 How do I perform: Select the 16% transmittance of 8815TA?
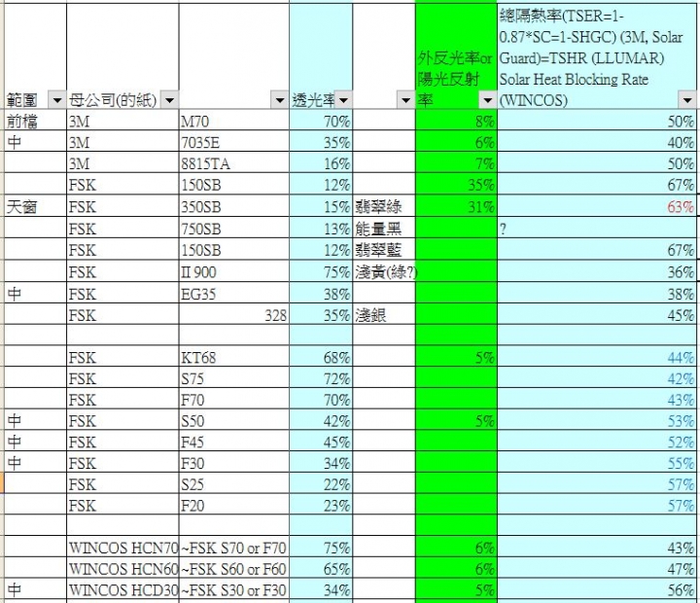[321, 162]
